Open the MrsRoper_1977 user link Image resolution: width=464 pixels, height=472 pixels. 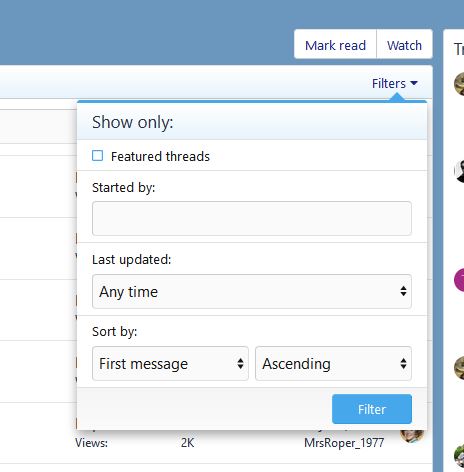344,443
